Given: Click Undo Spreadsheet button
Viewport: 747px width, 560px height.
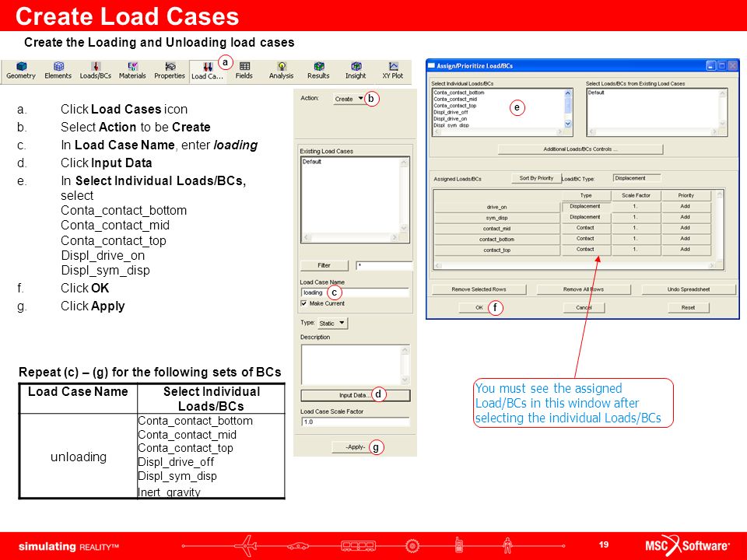Looking at the screenshot, I should (689, 289).
